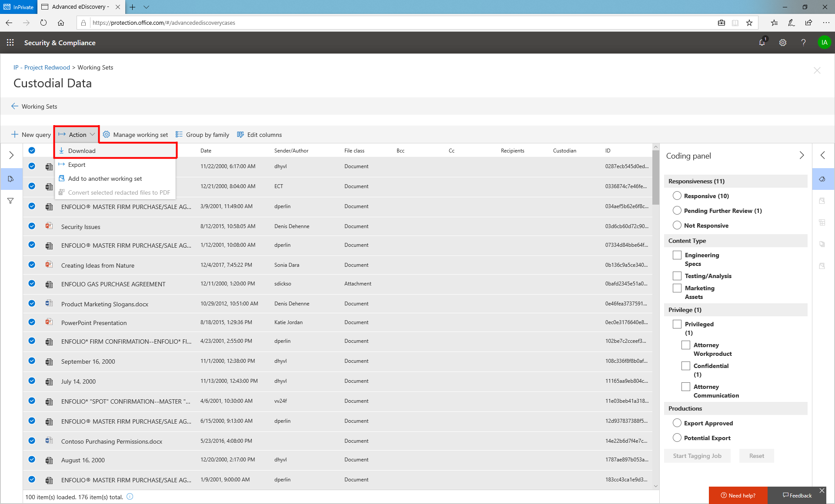Click the scrollbar down arrow
Viewport: 835px width, 504px height.
[x=656, y=486]
